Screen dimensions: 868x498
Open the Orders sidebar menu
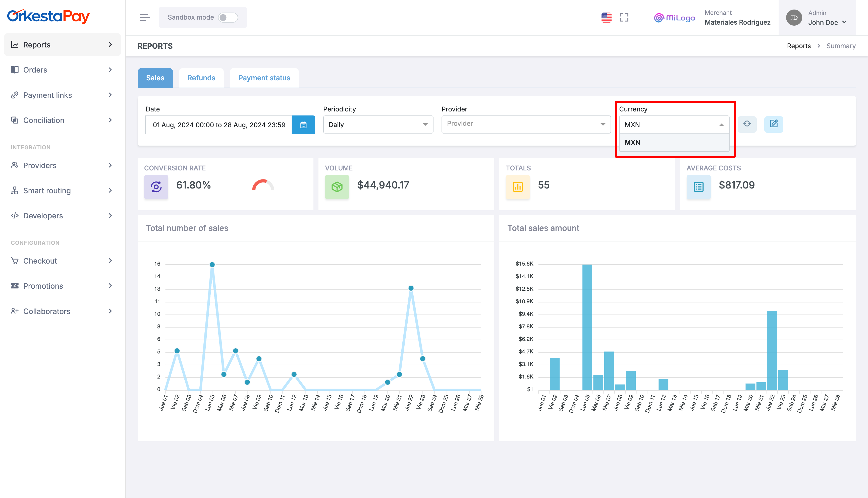point(62,70)
